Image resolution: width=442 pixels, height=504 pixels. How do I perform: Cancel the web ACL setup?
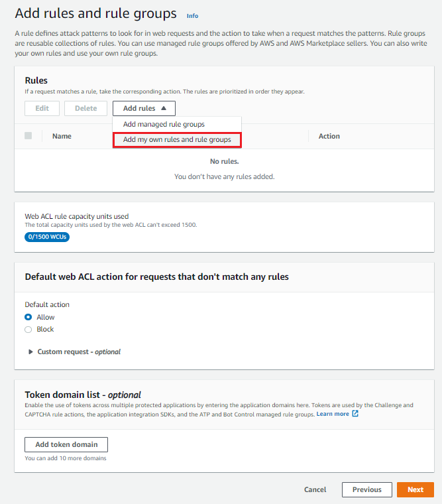[315, 489]
